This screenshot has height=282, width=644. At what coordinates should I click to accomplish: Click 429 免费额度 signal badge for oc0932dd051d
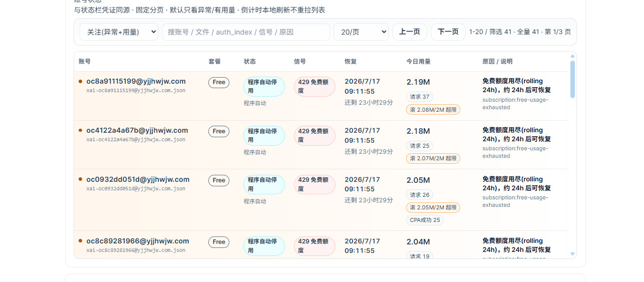[314, 184]
